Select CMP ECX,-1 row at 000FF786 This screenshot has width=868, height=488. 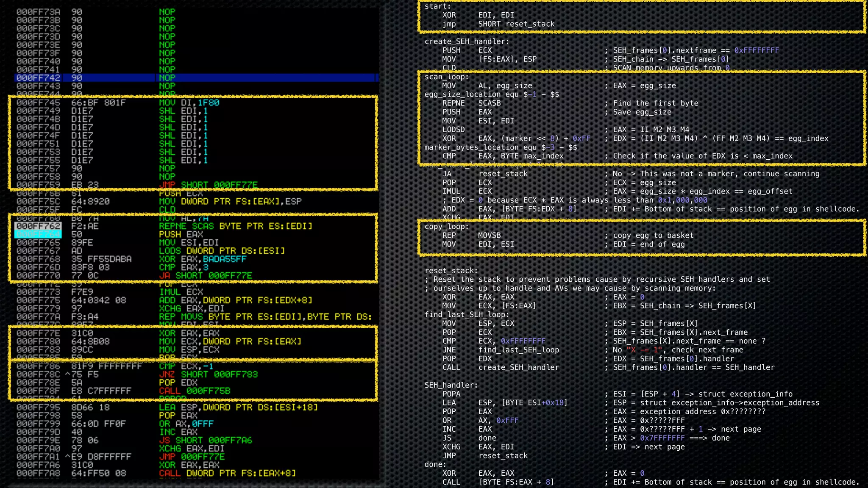point(115,366)
